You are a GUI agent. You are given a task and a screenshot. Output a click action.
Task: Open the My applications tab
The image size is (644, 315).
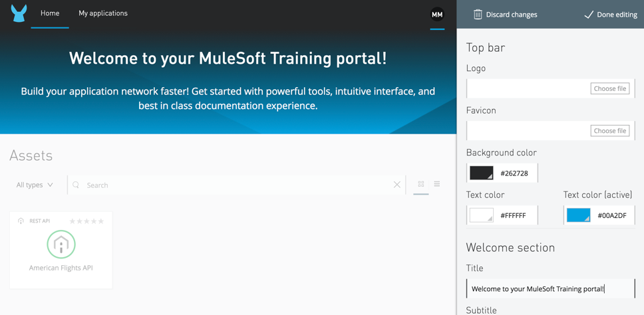[103, 13]
